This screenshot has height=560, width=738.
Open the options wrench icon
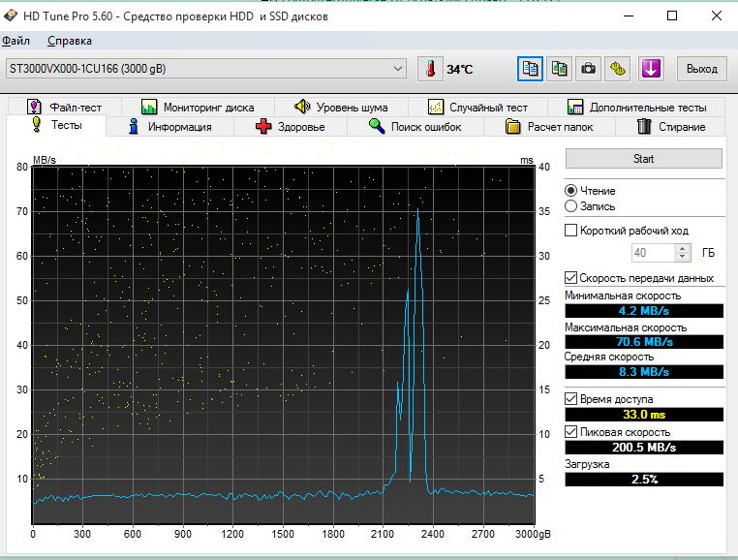pos(618,69)
